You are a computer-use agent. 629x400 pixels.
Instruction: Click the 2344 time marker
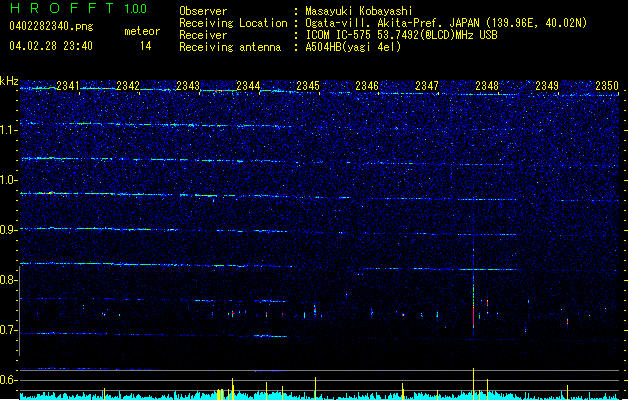[248, 85]
